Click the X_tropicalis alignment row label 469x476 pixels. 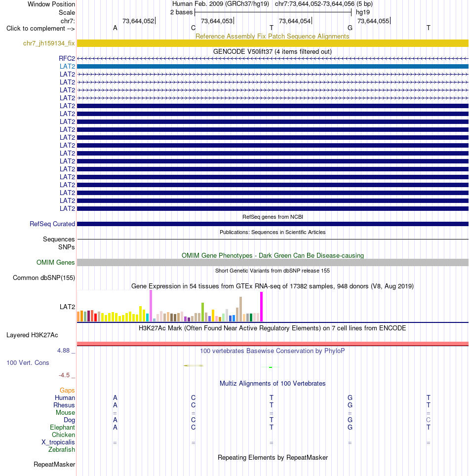tap(58, 442)
